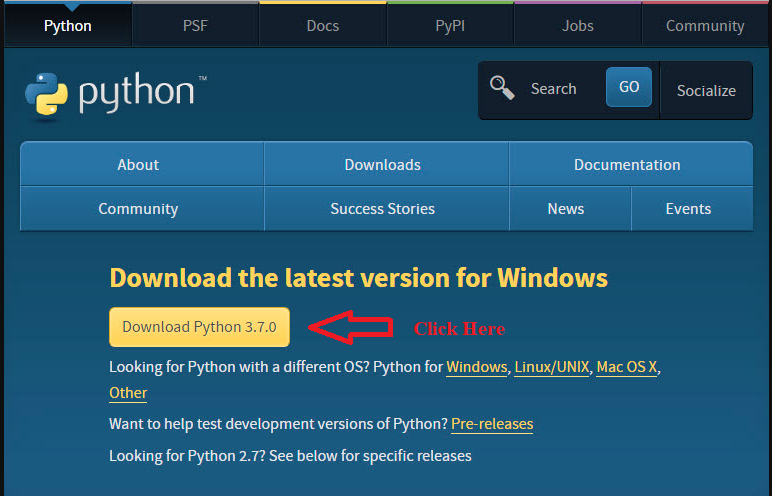
Task: Open the Documentation navigation menu
Action: 627,165
